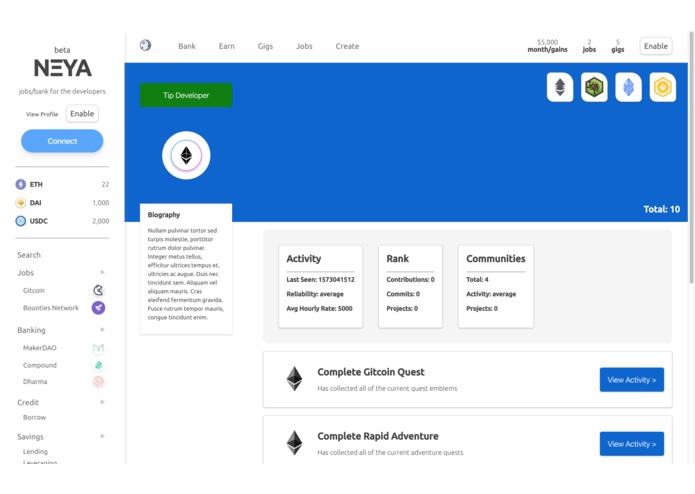
Task: Expand the Savings sidebar section arrow
Action: coord(102,436)
